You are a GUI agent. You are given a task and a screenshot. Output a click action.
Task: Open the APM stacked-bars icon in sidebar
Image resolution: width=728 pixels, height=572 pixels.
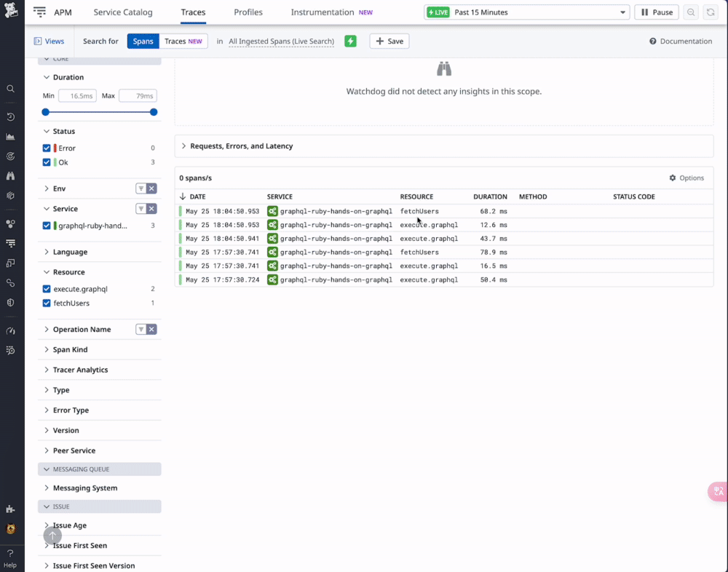coord(10,243)
